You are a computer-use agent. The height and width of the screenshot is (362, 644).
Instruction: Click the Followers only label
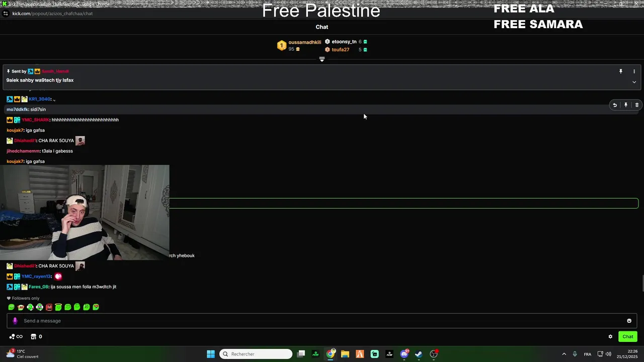coord(26,298)
